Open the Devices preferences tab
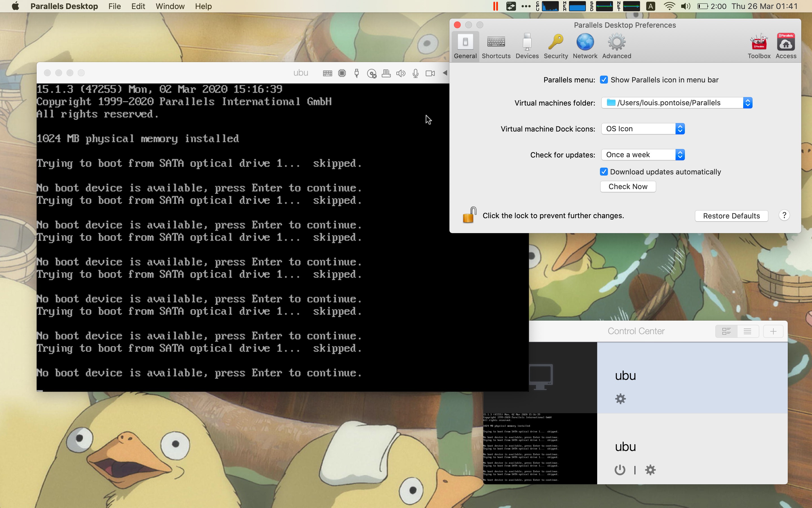 pos(527,46)
